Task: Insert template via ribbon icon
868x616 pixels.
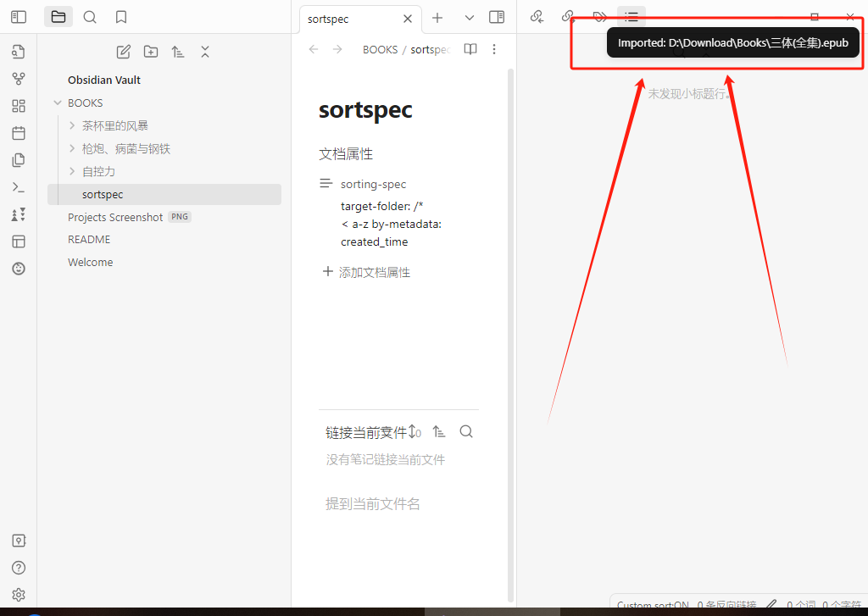Action: (19, 160)
